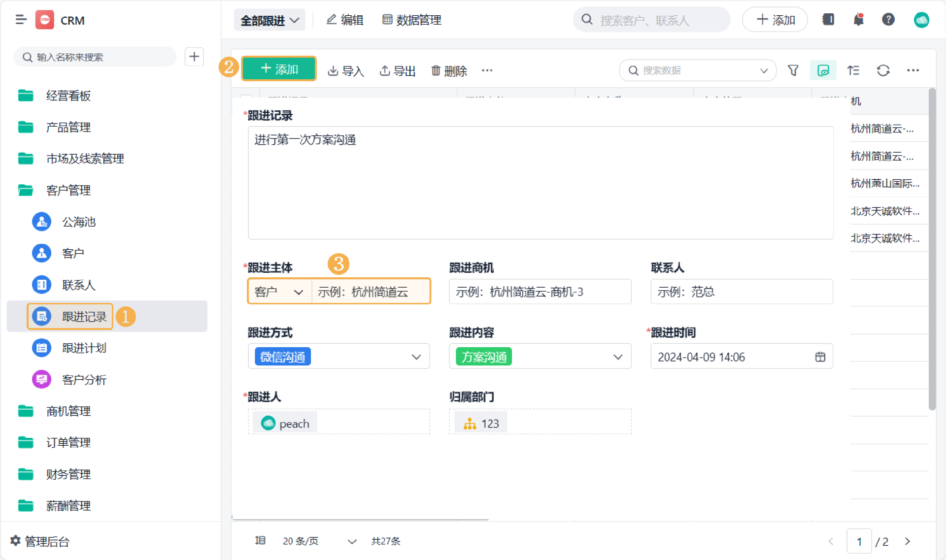Click the 联系人 input field
The height and width of the screenshot is (560, 946).
[741, 292]
